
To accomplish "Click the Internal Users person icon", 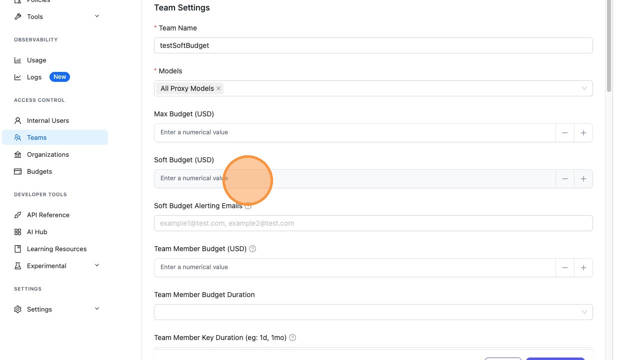I will pyautogui.click(x=18, y=121).
